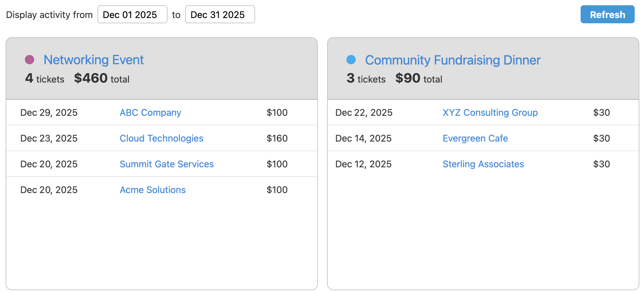644x293 pixels.
Task: Open Sterling Associates record
Action: 483,164
